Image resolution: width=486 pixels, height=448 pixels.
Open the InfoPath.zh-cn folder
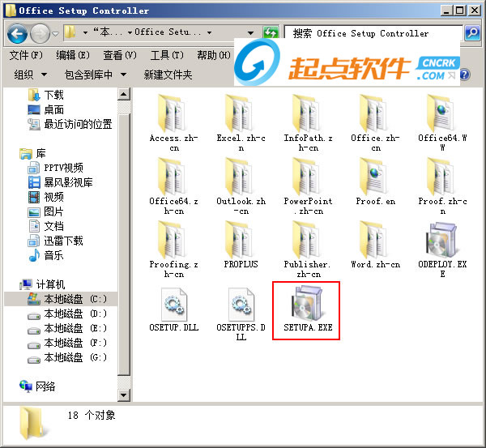(308, 123)
